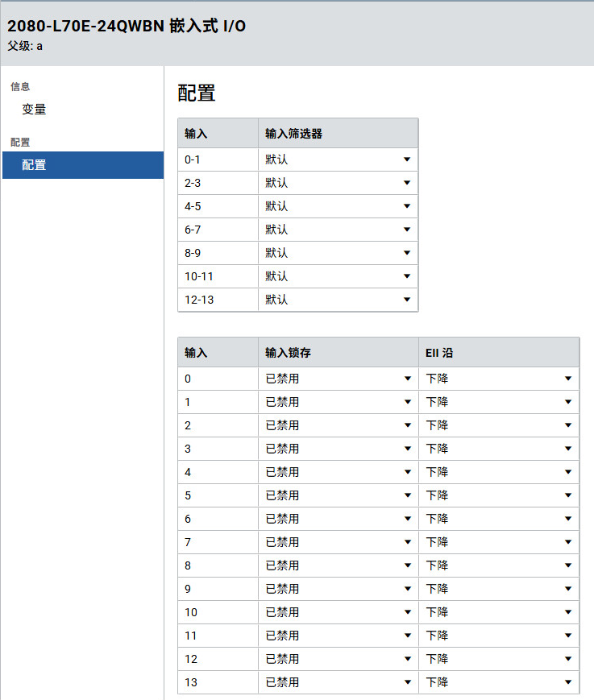Open 输入锁存 dropdown for input 9
The width and height of the screenshot is (594, 700).
pyautogui.click(x=339, y=589)
